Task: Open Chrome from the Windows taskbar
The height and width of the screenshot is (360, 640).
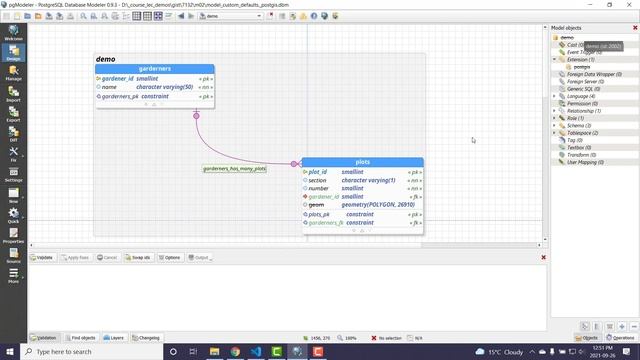Action: (x=235, y=352)
